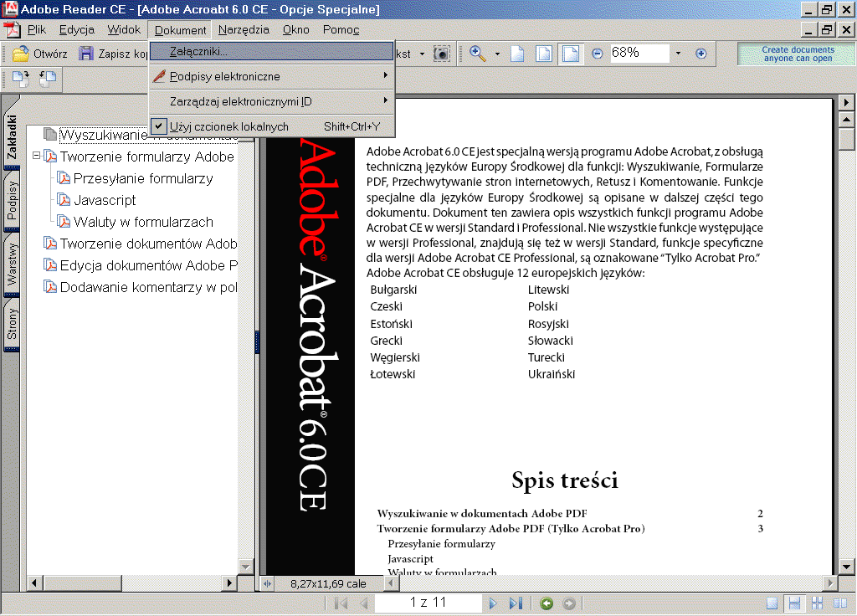This screenshot has width=857, height=616.
Task: Select the single page layout icon
Action: pyautogui.click(x=772, y=603)
